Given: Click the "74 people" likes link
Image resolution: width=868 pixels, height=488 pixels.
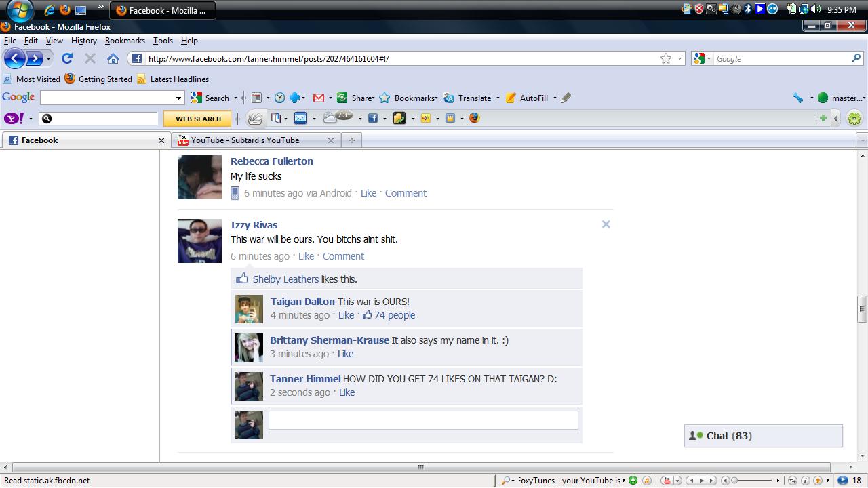Looking at the screenshot, I should click(395, 315).
